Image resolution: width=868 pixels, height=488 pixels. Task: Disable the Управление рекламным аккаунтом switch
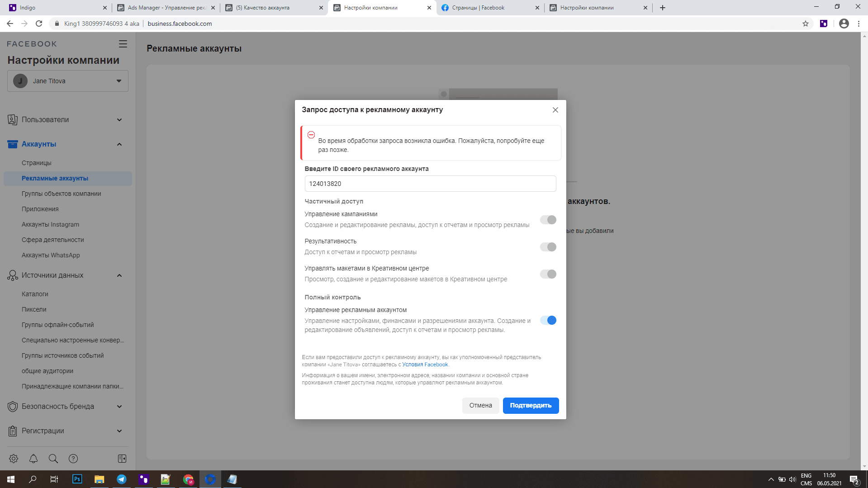click(x=548, y=320)
